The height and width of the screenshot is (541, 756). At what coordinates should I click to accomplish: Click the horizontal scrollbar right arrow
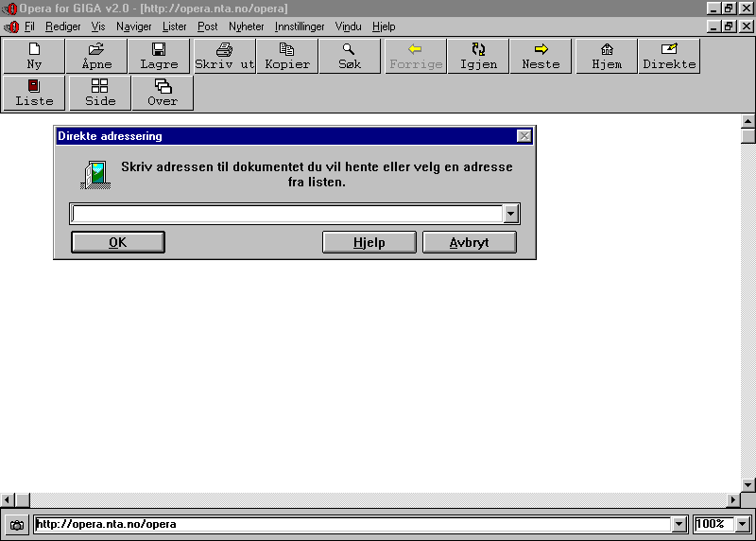click(733, 500)
